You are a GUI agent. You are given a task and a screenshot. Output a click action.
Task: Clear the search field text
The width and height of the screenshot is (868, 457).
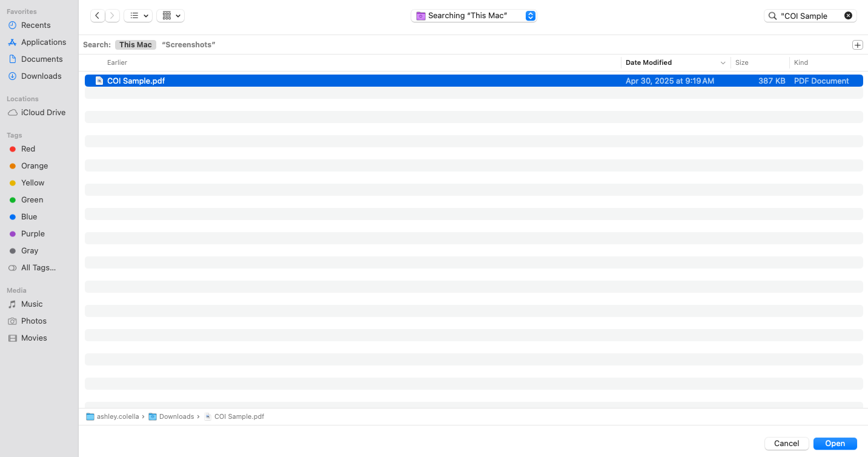848,16
